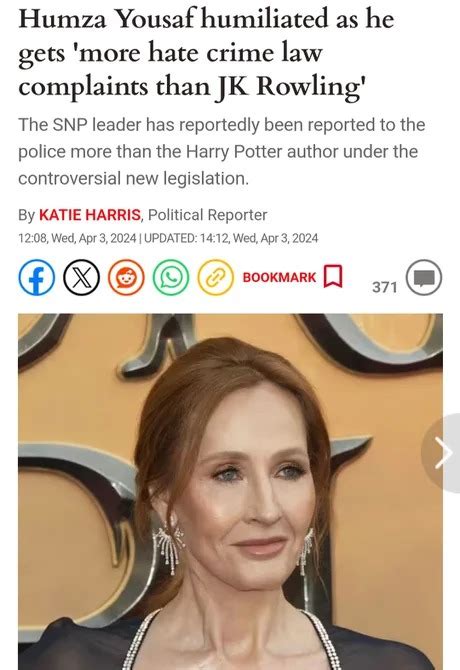The image size is (460, 670).
Task: Click the red bookmark flag icon
Action: pyautogui.click(x=333, y=276)
